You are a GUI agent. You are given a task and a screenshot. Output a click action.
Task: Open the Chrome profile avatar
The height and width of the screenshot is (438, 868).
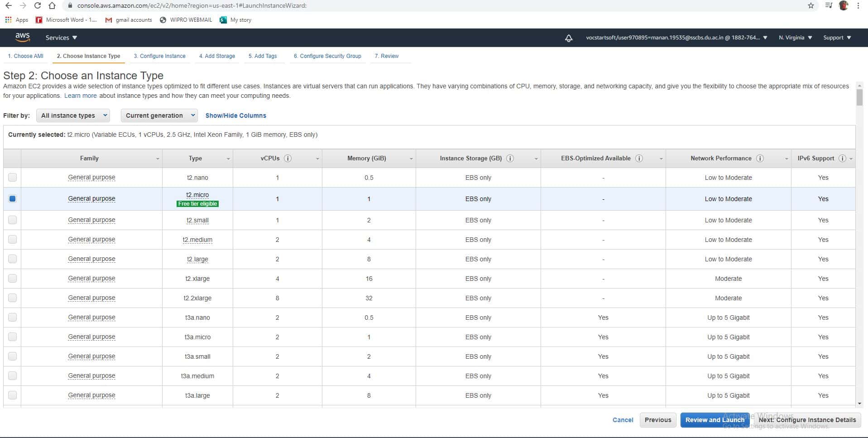coord(844,5)
